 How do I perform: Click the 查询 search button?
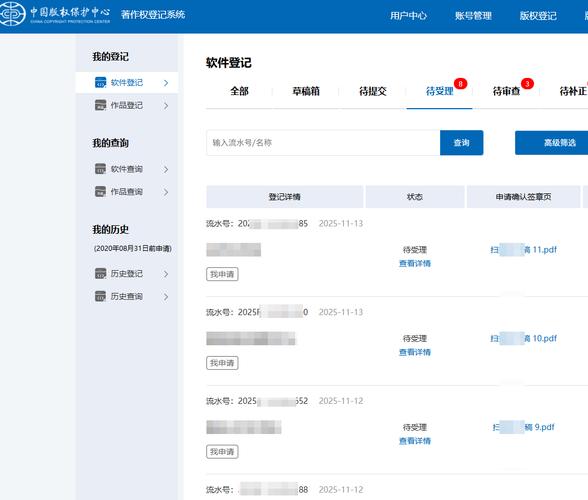pos(462,143)
